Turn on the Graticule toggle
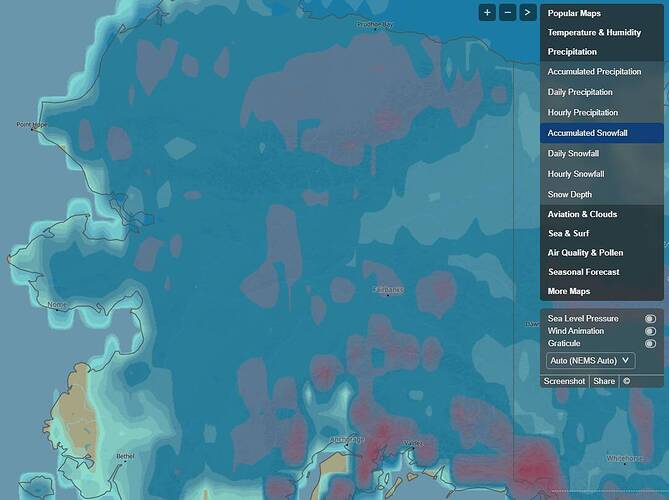 (650, 343)
